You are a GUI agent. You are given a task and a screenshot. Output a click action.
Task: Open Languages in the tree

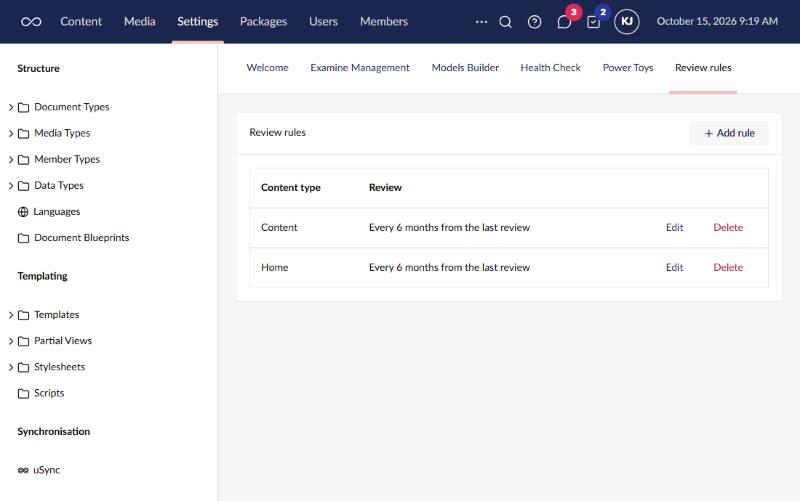tap(57, 211)
